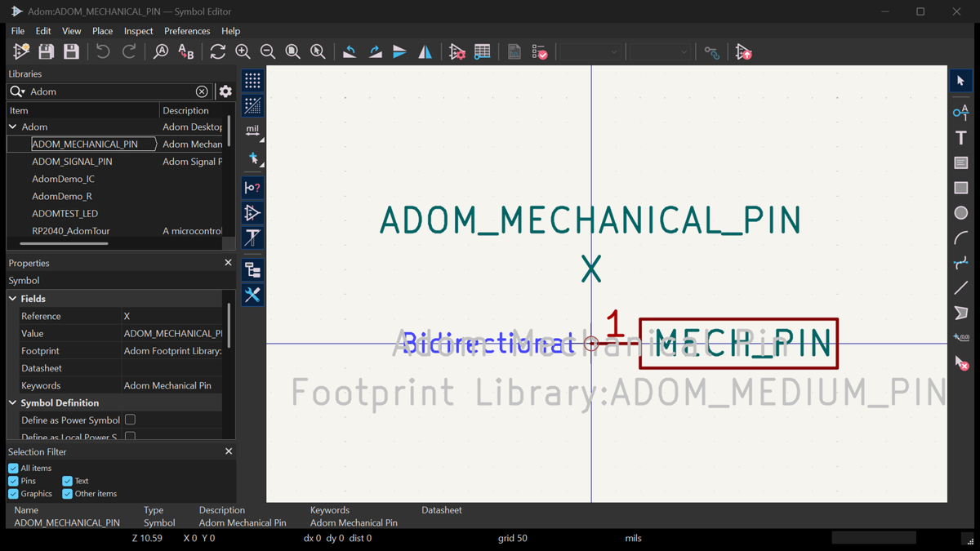Click the Undo arrow in the toolbar

pyautogui.click(x=103, y=52)
